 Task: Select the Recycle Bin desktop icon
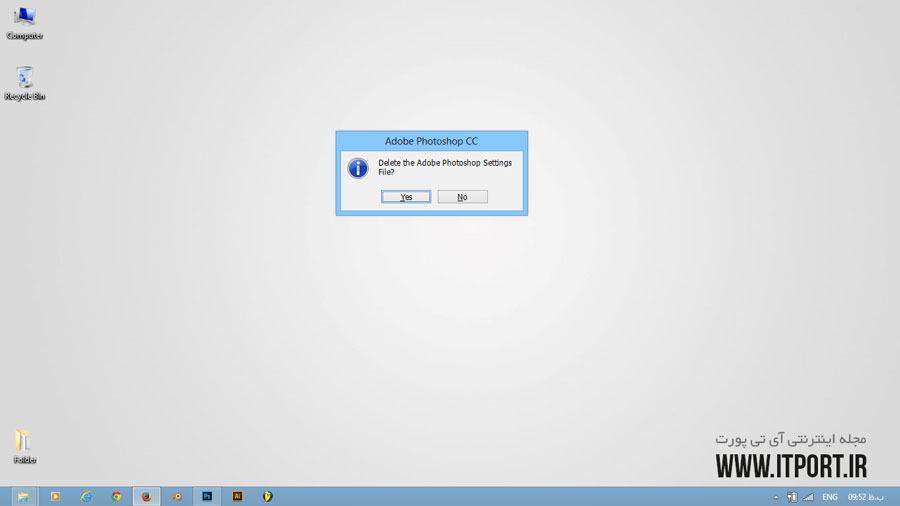[25, 84]
